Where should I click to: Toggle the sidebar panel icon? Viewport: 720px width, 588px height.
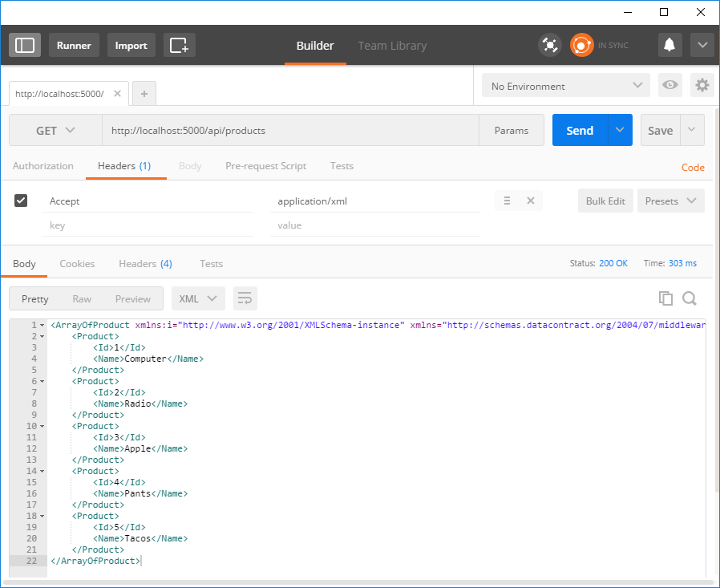pyautogui.click(x=25, y=46)
